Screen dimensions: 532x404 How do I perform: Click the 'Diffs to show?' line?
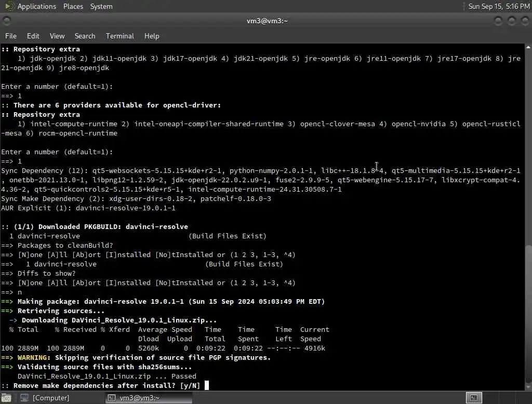38,274
